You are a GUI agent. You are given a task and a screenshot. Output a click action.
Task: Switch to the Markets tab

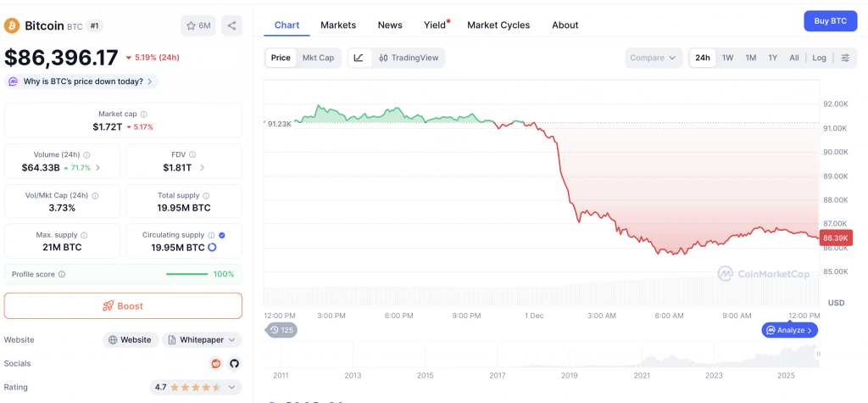338,25
